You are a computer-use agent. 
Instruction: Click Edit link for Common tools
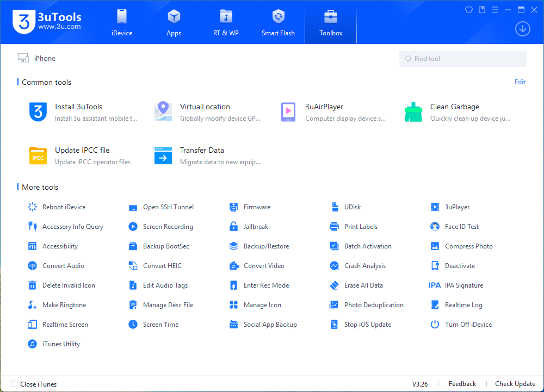520,82
